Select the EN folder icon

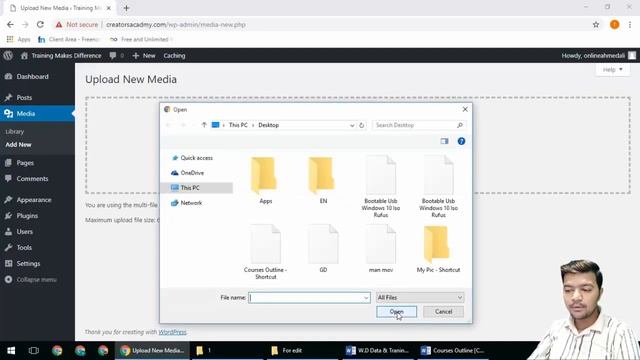click(323, 176)
